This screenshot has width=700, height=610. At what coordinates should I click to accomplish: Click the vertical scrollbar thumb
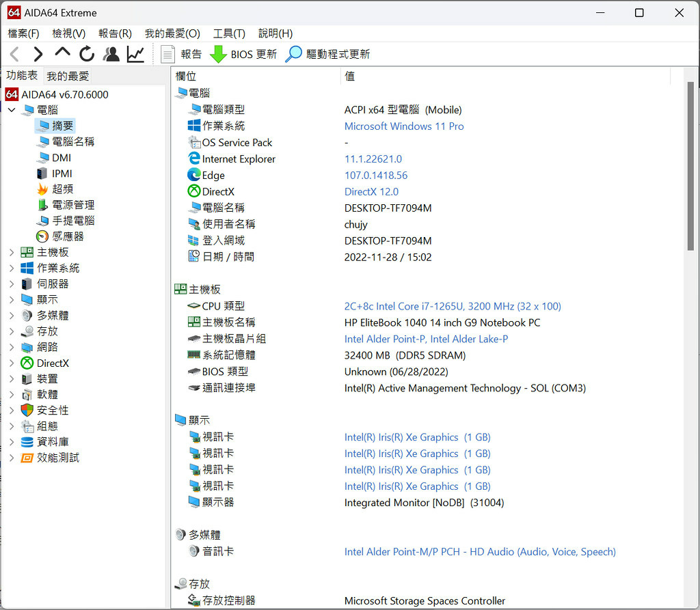[690, 166]
